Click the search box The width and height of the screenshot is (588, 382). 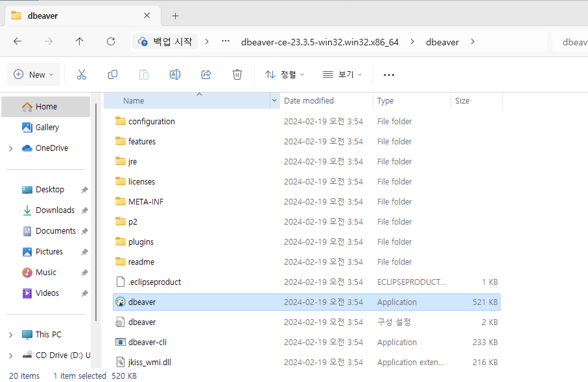click(x=570, y=41)
